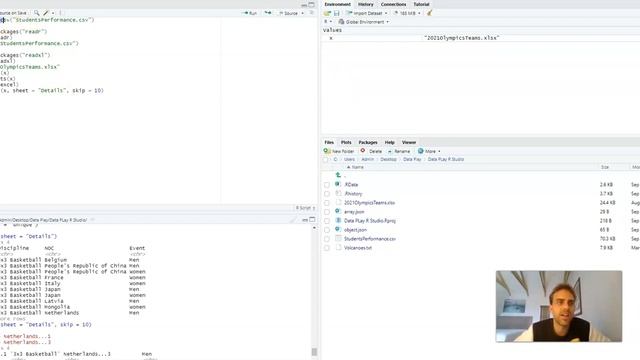Check the .Rhistory file checkbox

pos(327,194)
